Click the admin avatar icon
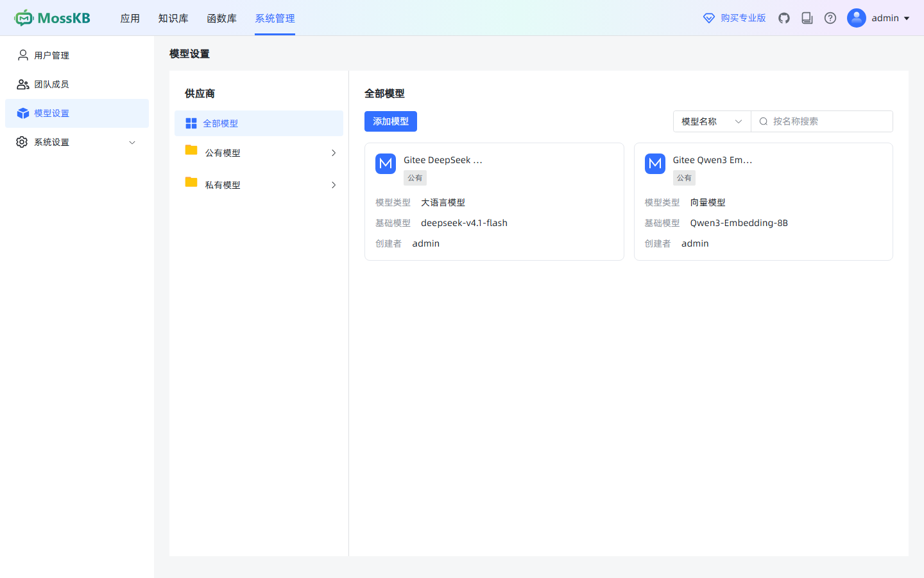The image size is (924, 578). pos(857,18)
